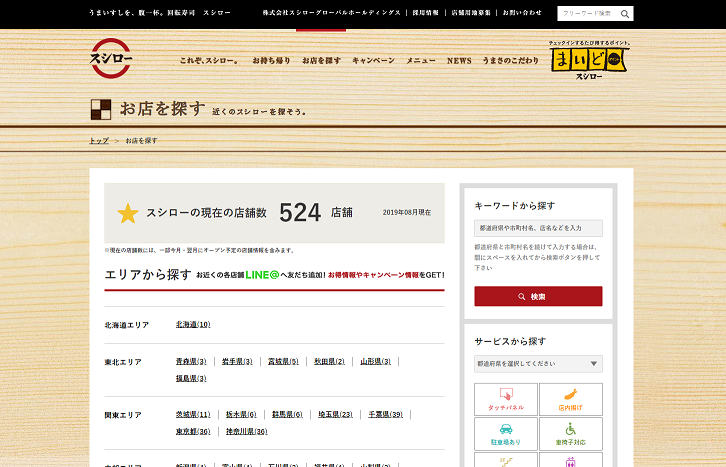
Task: Open 宮城県(5) store list
Action: pos(283,361)
